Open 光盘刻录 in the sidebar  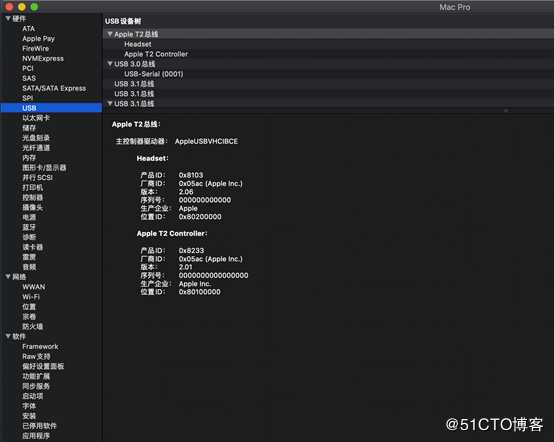(36, 138)
